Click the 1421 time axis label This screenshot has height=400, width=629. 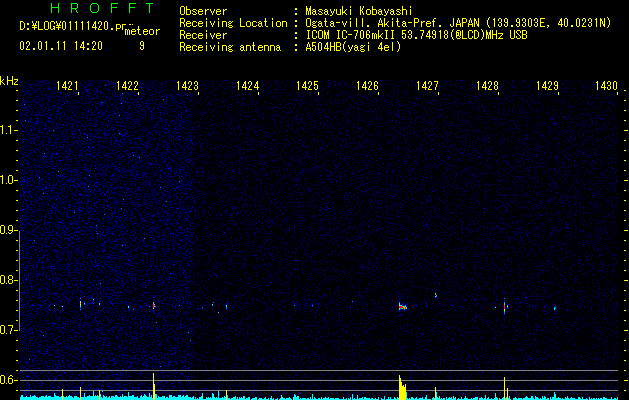click(67, 86)
